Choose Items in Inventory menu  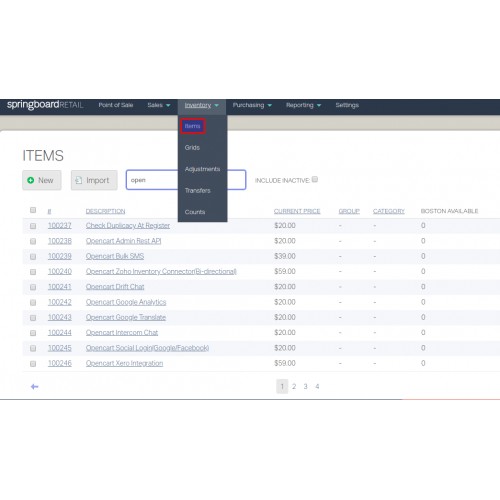click(193, 126)
